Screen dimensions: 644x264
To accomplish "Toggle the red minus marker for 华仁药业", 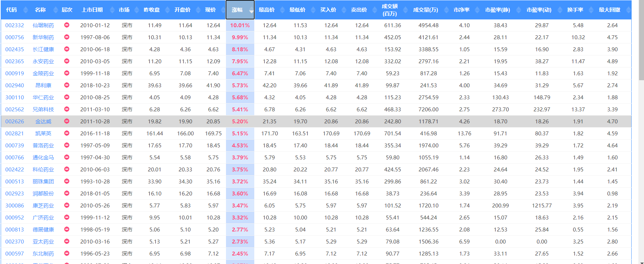I will coord(66,97).
